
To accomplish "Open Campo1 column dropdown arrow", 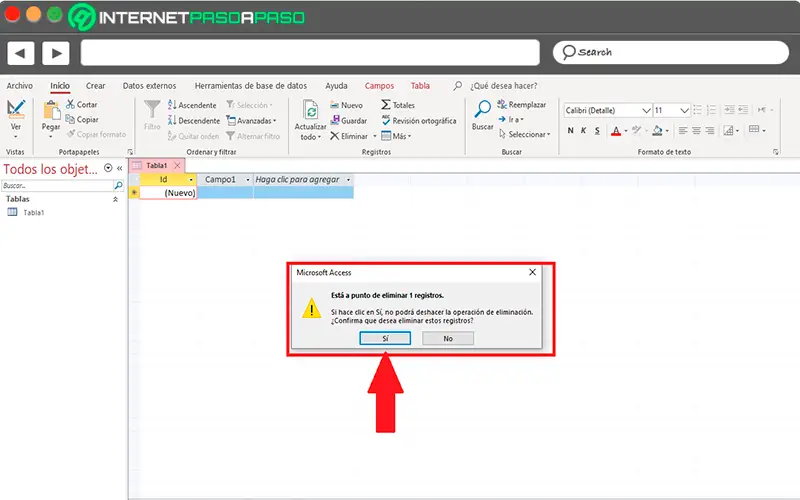I will coord(248,180).
